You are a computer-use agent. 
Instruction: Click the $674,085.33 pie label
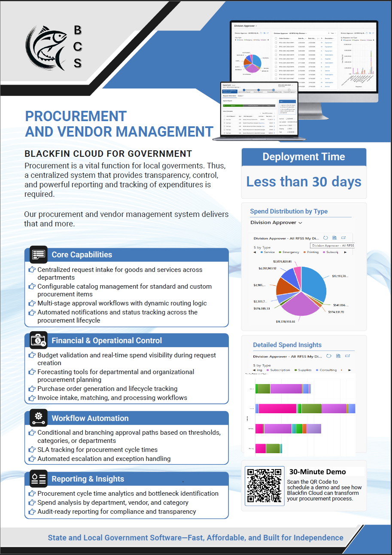click(261, 308)
